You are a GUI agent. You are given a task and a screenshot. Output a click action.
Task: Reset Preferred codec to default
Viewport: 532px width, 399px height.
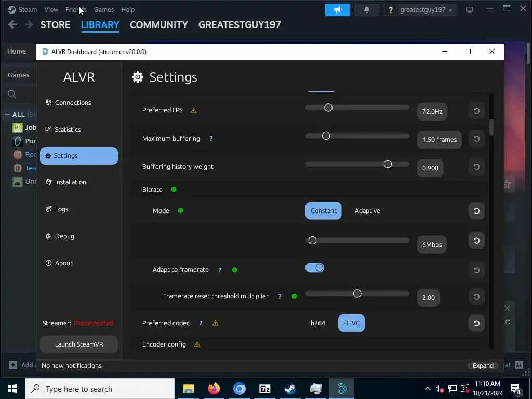476,323
